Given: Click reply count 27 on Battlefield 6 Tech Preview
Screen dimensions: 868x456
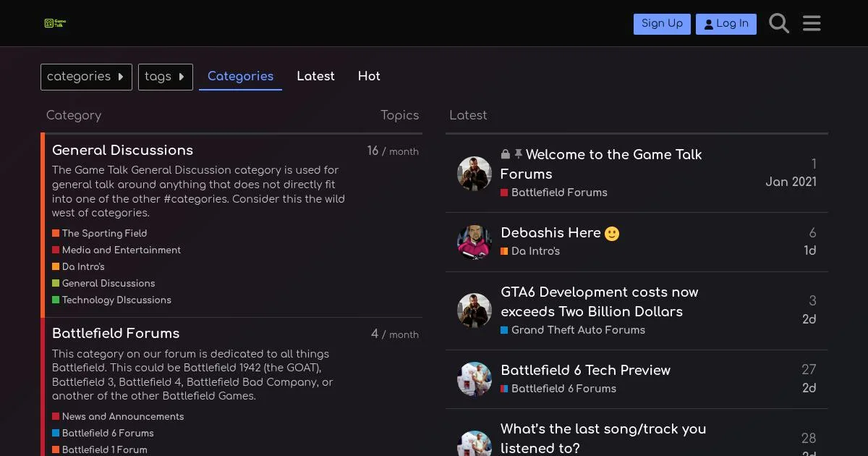Looking at the screenshot, I should (x=809, y=370).
